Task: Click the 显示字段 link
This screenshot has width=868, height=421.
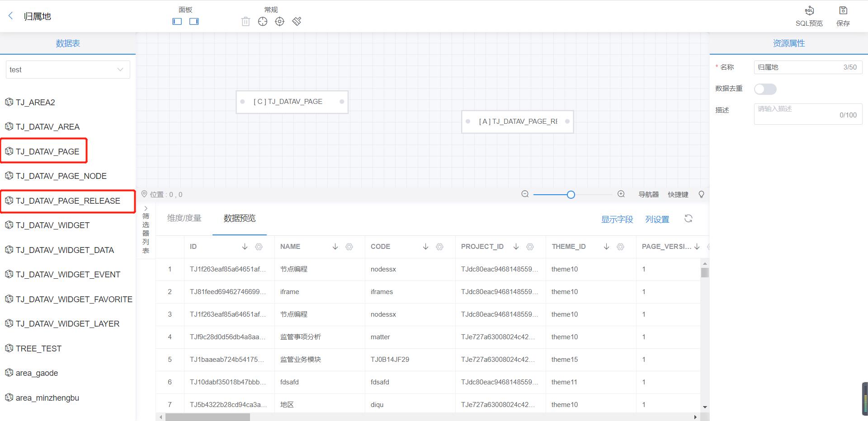Action: click(x=617, y=219)
